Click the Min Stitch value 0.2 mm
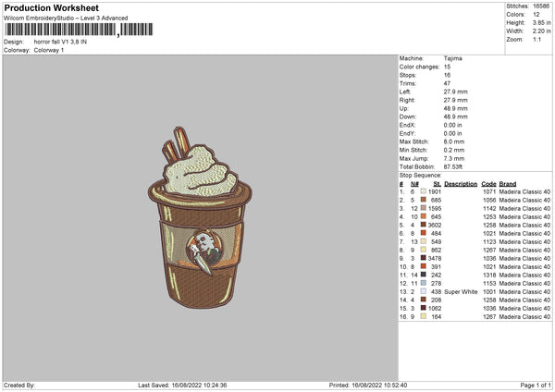The image size is (555, 392). pyautogui.click(x=454, y=150)
